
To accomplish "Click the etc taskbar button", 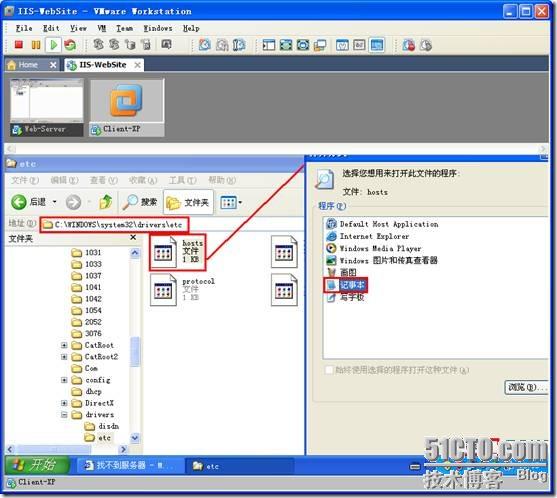I will (240, 466).
